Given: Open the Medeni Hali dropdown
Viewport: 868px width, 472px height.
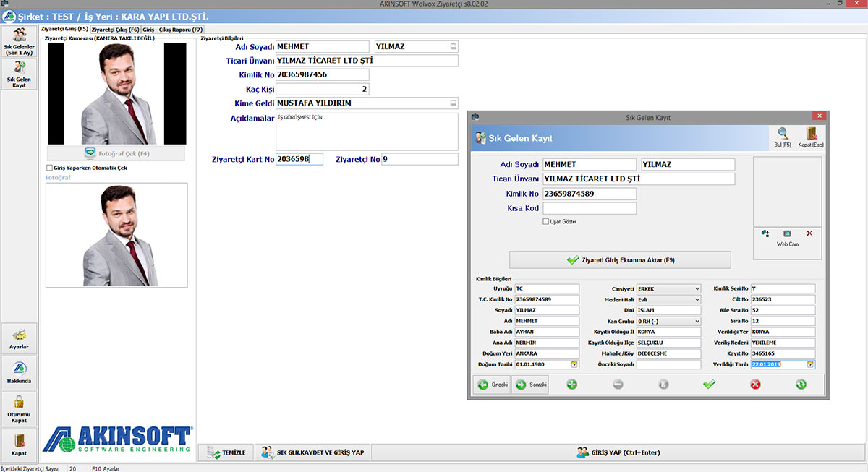Looking at the screenshot, I should tap(697, 300).
